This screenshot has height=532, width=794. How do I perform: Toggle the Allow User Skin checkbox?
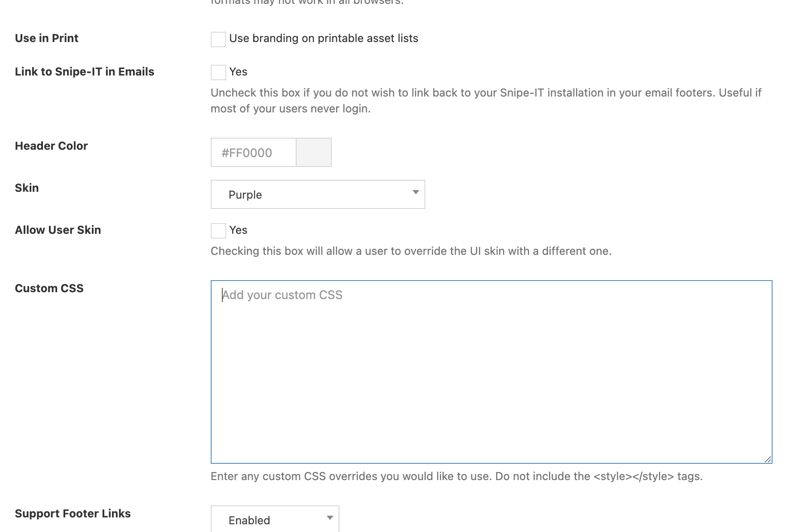tap(218, 231)
